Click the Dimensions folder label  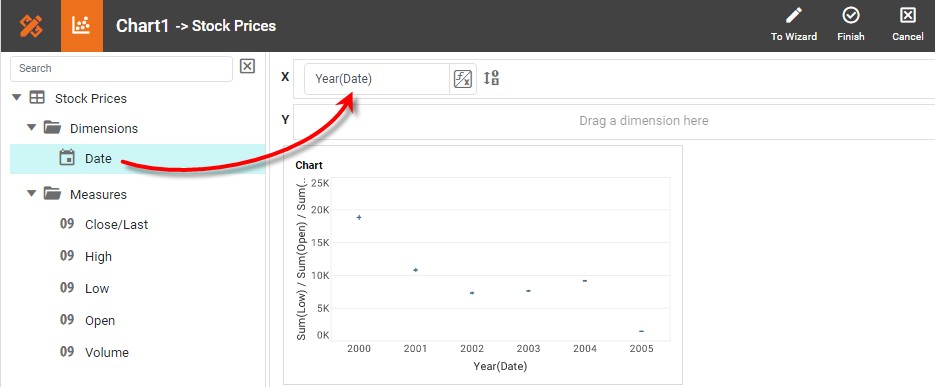pyautogui.click(x=104, y=128)
